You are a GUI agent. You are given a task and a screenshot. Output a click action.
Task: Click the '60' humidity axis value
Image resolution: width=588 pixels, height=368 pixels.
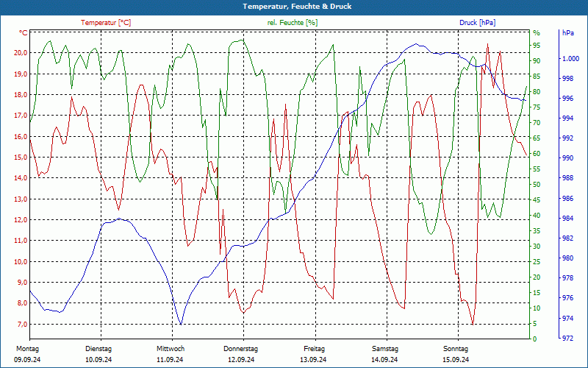pos(537,154)
